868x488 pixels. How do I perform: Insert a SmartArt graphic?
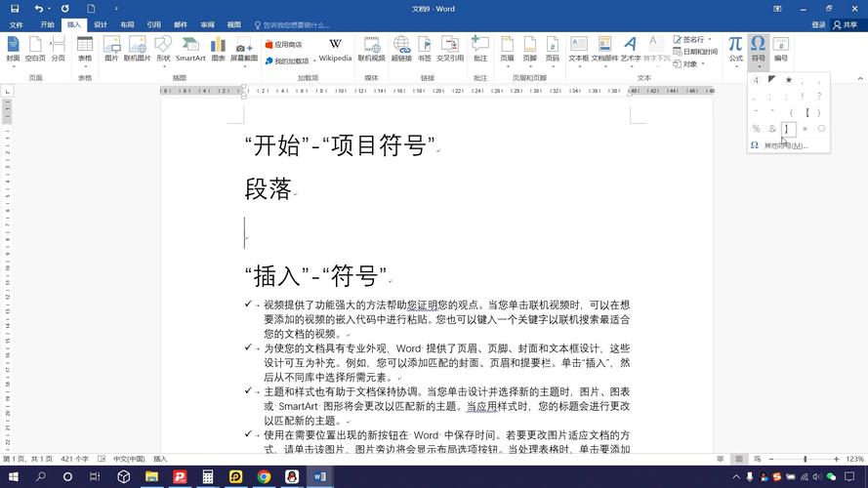coord(190,50)
